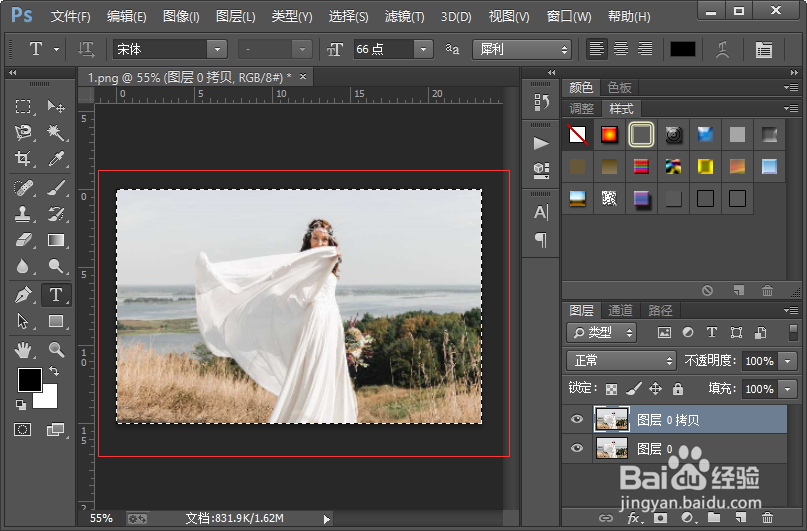Open the 滤镜(T) menu
This screenshot has width=807, height=531.
[404, 17]
